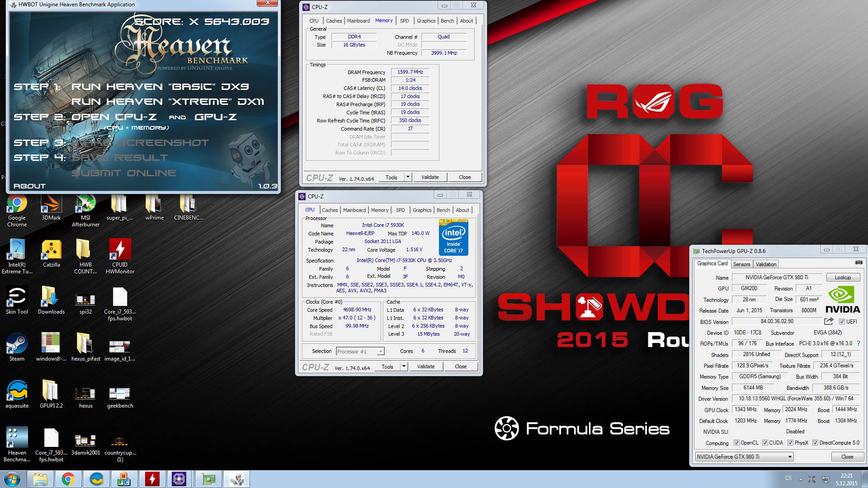The height and width of the screenshot is (488, 868).
Task: Click Bus Interface question mark in GPU-Z
Action: (859, 343)
